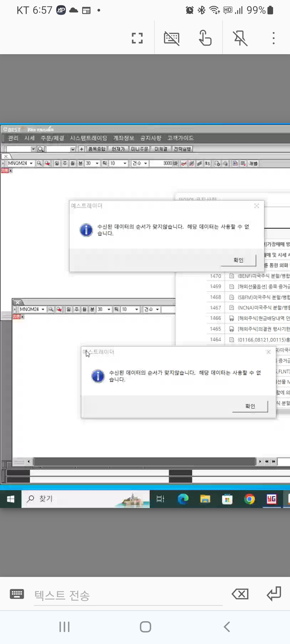
Task: Open the 시스템트레이딩 menu
Action: click(x=88, y=138)
